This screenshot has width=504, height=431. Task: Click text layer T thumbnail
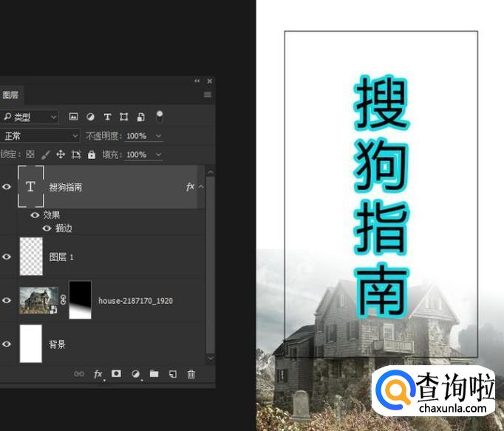pyautogui.click(x=30, y=186)
